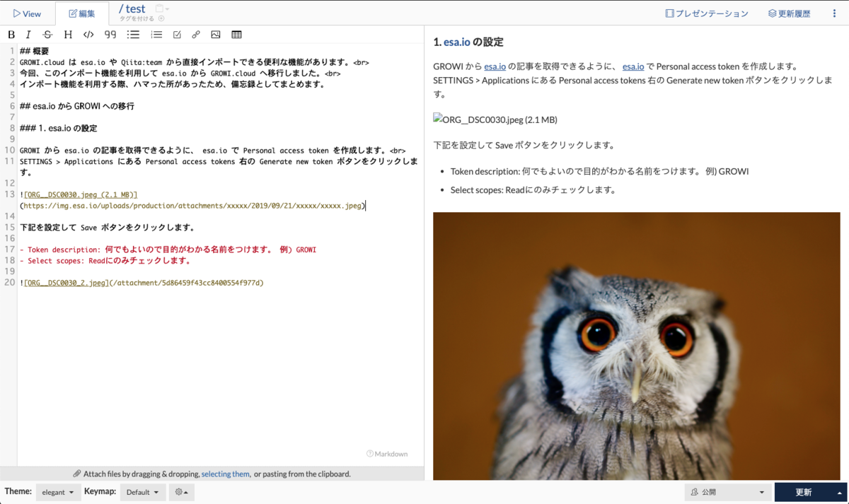Image resolution: width=849 pixels, height=504 pixels.
Task: Select the strikethrough icon
Action: pyautogui.click(x=47, y=34)
